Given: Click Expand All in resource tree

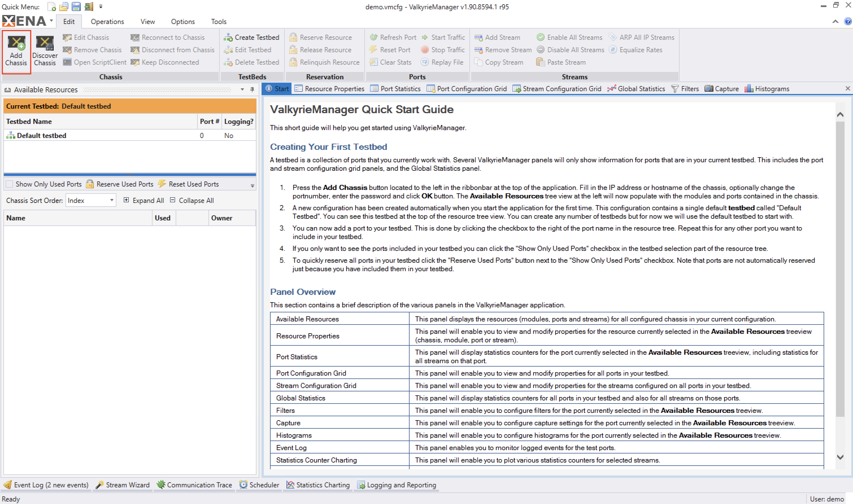Looking at the screenshot, I should (x=143, y=200).
